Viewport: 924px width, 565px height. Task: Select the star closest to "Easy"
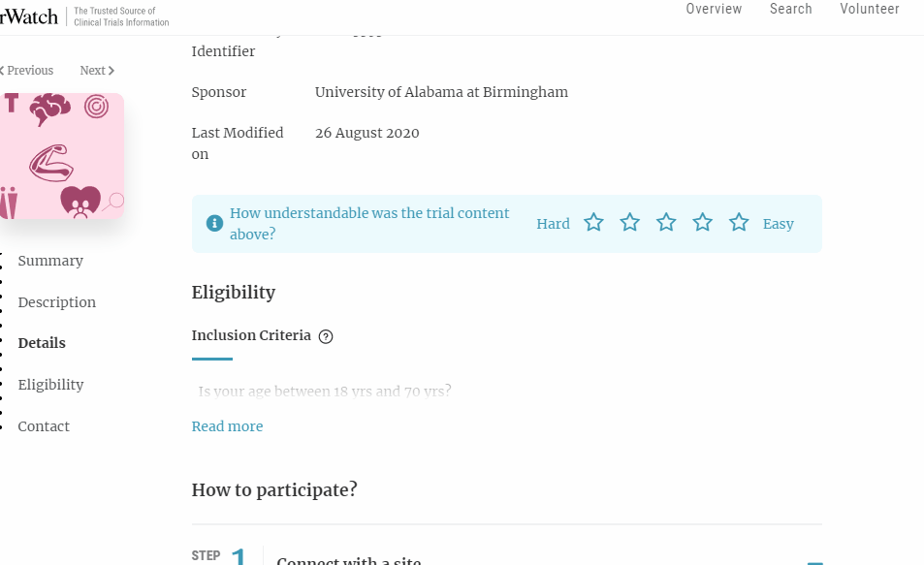click(x=739, y=221)
